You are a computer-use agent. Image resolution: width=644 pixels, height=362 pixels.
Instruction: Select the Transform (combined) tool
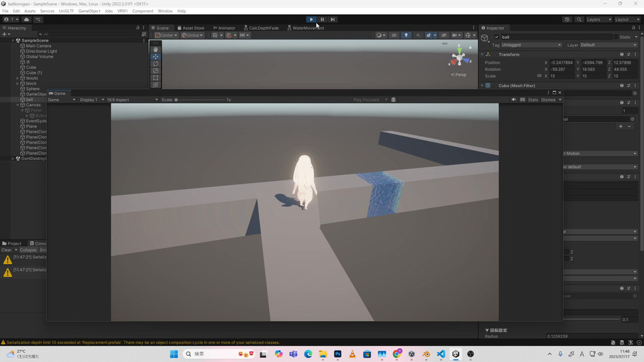[x=156, y=84]
